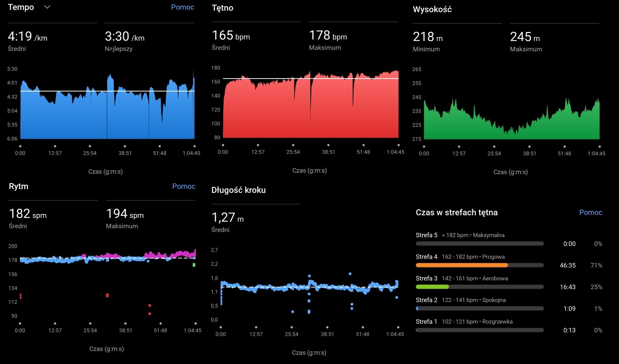Select orange Strefa 4 progress bar
619x364 pixels.
click(x=462, y=265)
